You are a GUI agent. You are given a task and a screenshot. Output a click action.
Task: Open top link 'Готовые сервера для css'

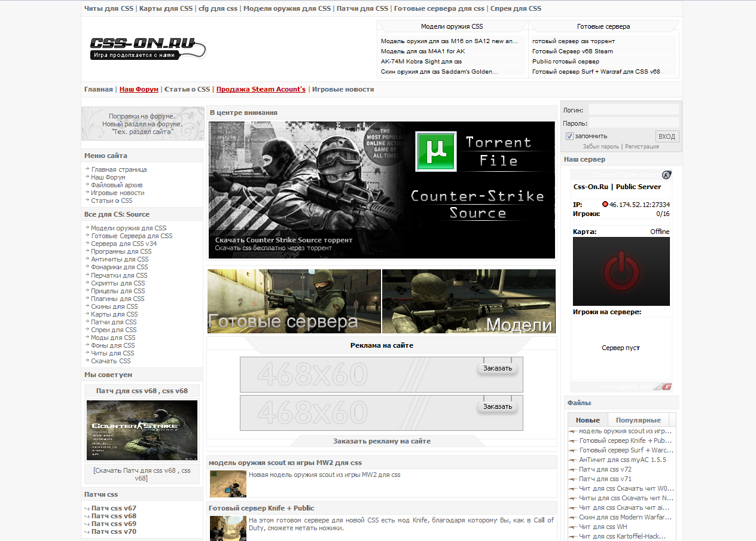tap(439, 8)
